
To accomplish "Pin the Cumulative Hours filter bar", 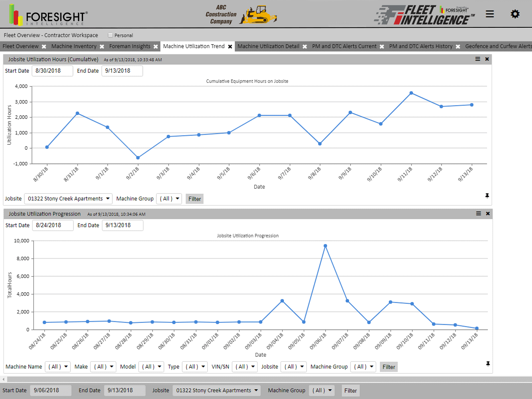I will point(487,196).
